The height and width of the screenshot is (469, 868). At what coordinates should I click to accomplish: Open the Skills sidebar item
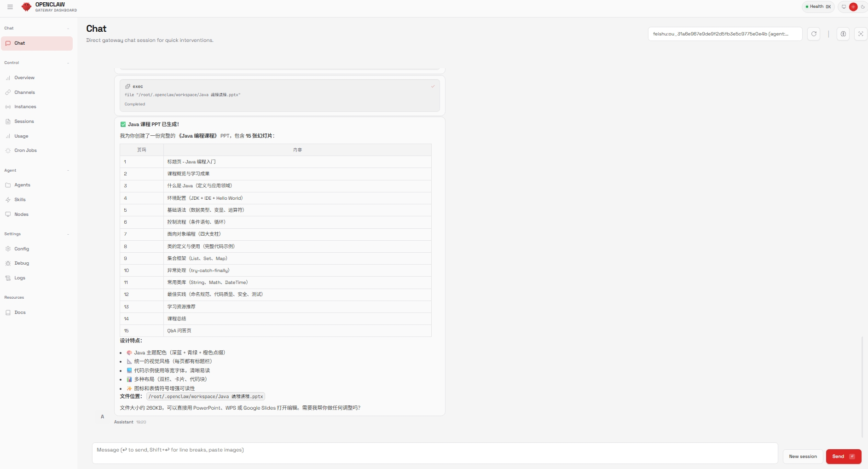[20, 200]
